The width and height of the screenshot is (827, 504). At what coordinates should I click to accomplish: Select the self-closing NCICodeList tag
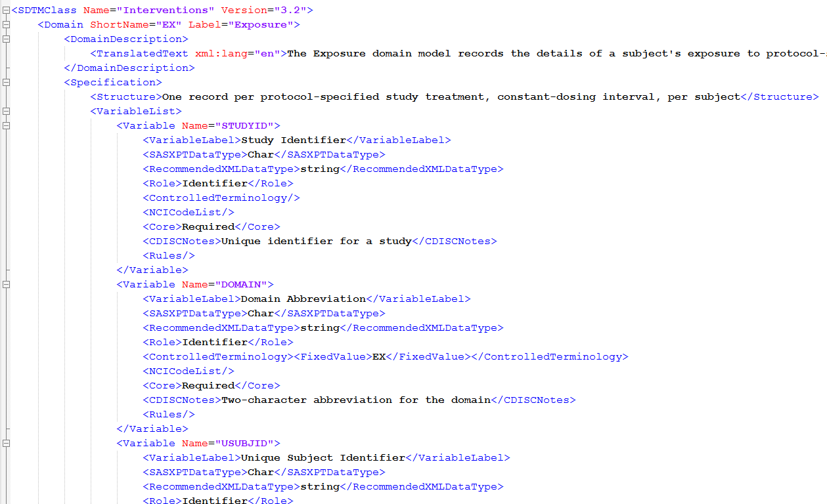pos(188,212)
